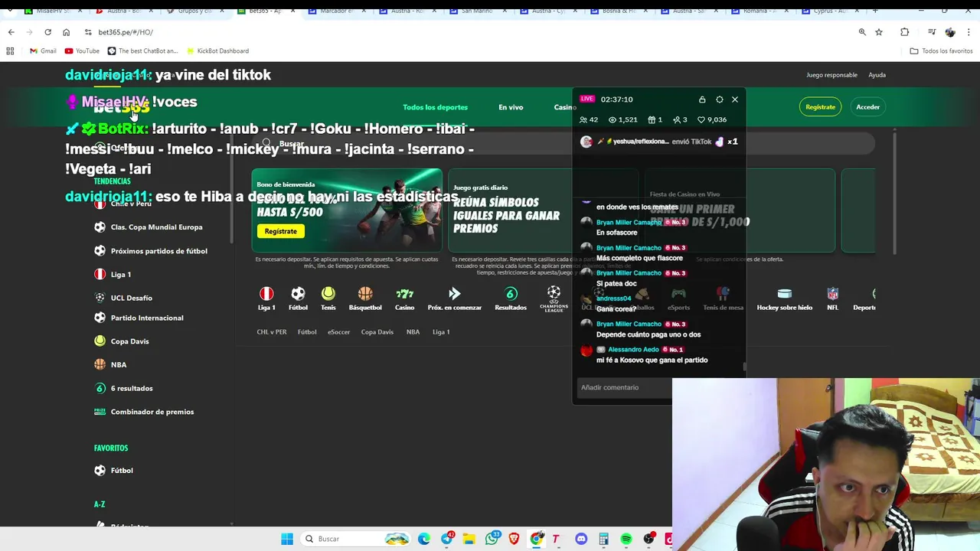
Task: Click the taskbar Buscar search box
Action: [356, 539]
